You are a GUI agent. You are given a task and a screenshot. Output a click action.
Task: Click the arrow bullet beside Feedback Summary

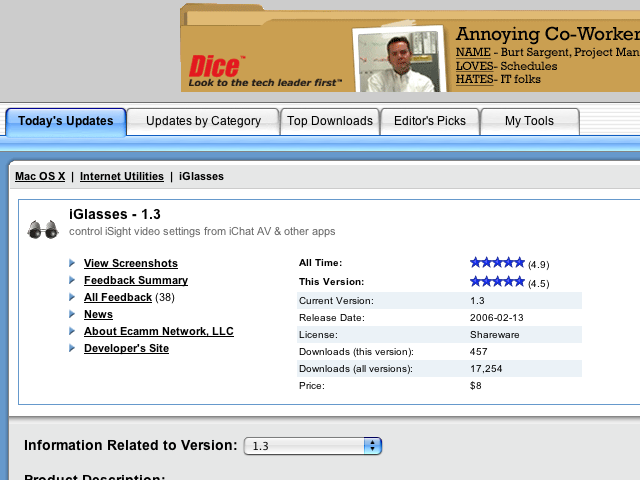coord(72,280)
